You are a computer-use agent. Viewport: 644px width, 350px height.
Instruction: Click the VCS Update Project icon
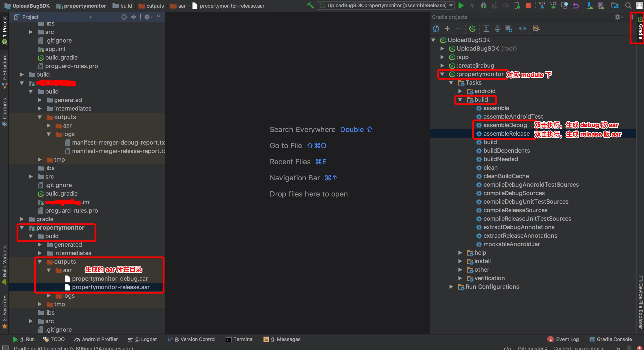point(542,6)
